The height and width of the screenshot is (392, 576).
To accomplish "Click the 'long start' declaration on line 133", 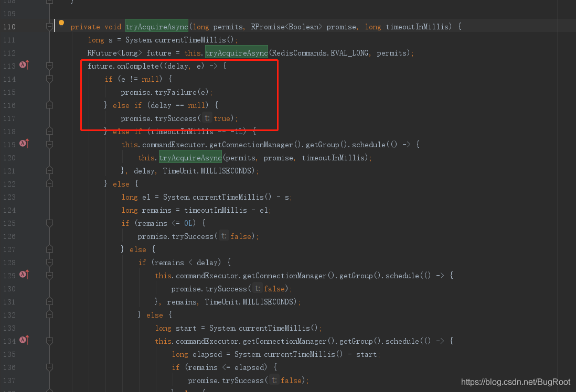I will [176, 328].
